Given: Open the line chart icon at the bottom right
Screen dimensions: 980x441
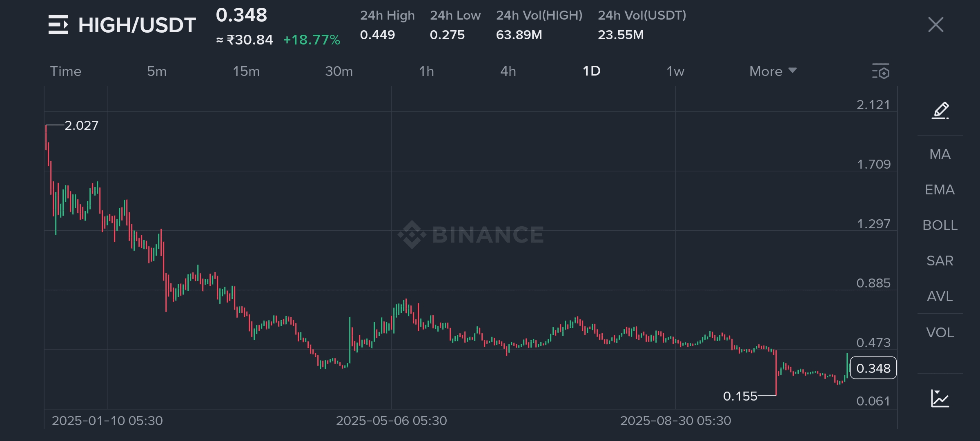Looking at the screenshot, I should [940, 398].
